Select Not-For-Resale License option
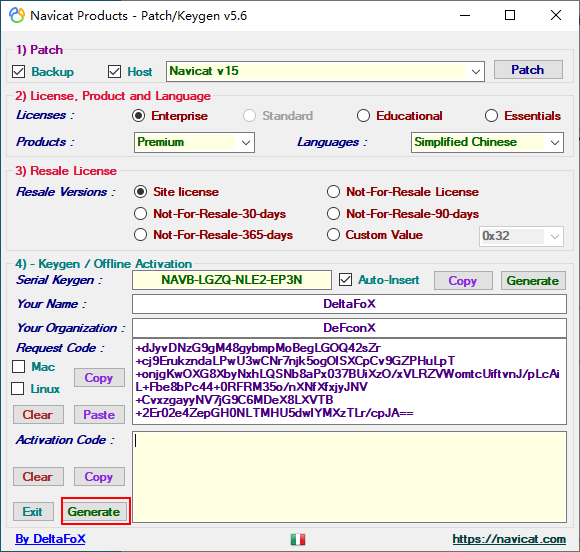The height and width of the screenshot is (552, 580). (333, 192)
